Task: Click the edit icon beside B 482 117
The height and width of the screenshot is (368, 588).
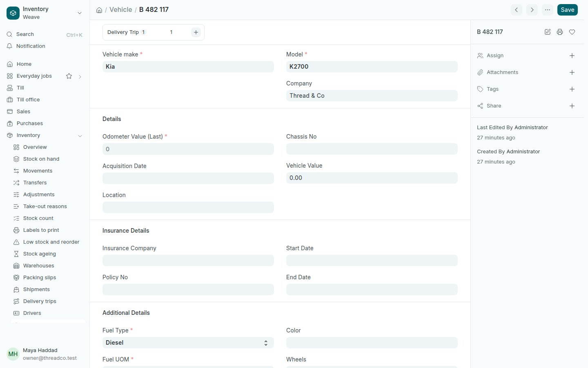Action: pyautogui.click(x=548, y=32)
